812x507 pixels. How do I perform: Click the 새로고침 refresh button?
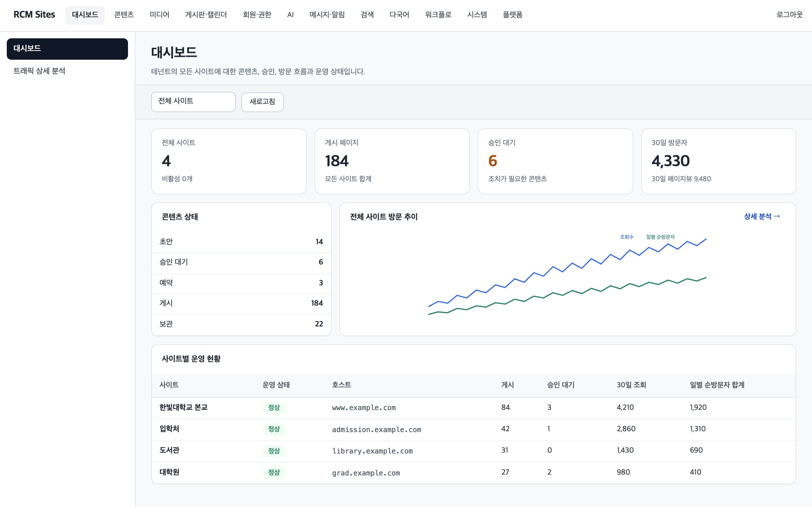point(262,102)
